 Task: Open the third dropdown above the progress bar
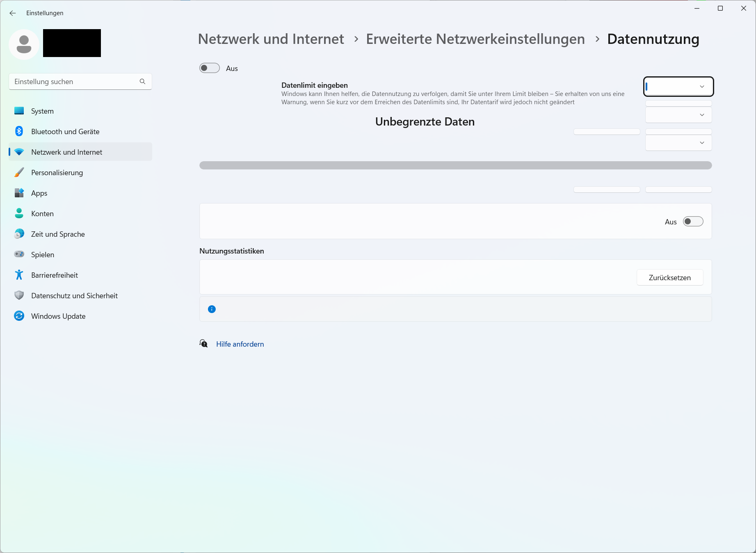[678, 143]
